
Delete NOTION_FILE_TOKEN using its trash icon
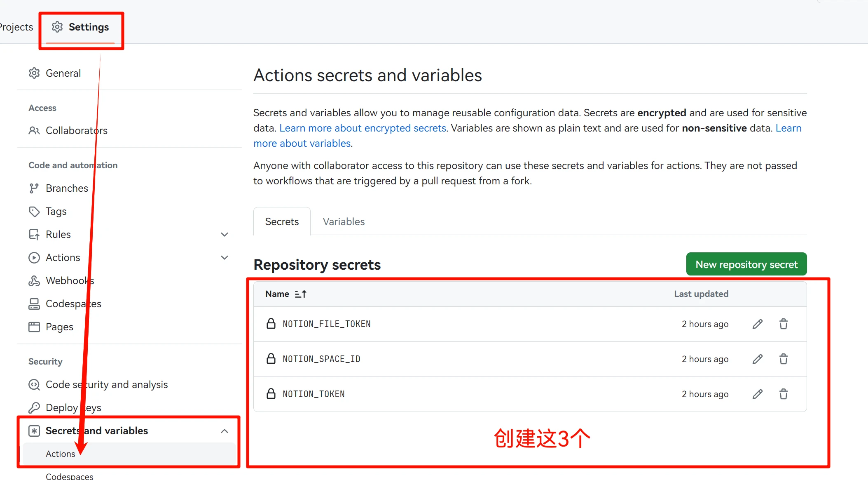(783, 324)
